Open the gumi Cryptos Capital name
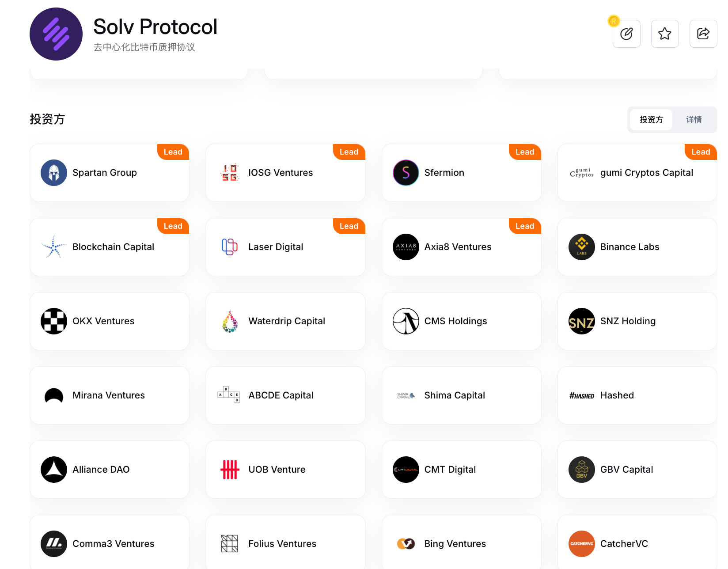 [647, 173]
